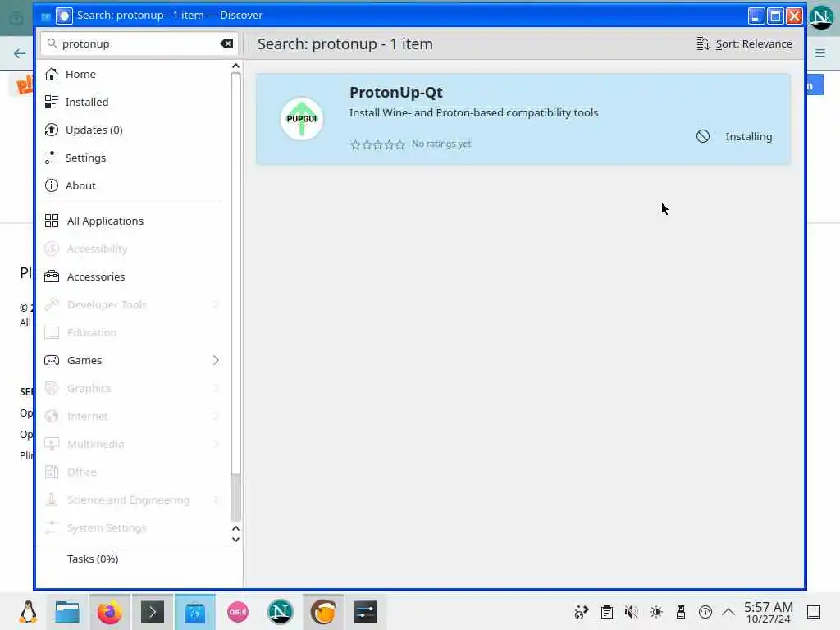Click the Accessories briefcase icon

[52, 276]
